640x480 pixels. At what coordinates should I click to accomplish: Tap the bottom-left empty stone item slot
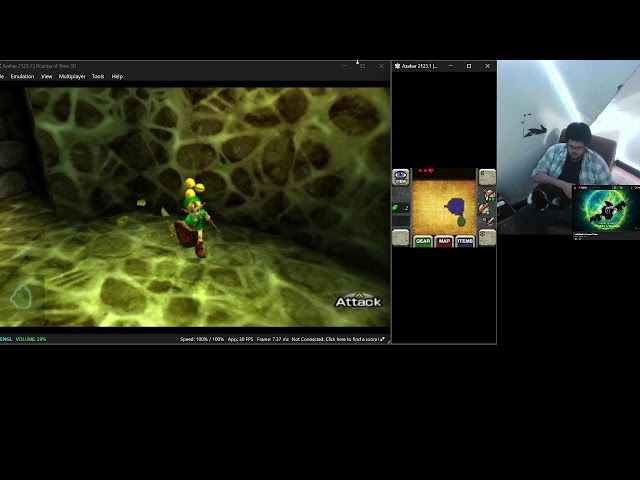[400, 238]
